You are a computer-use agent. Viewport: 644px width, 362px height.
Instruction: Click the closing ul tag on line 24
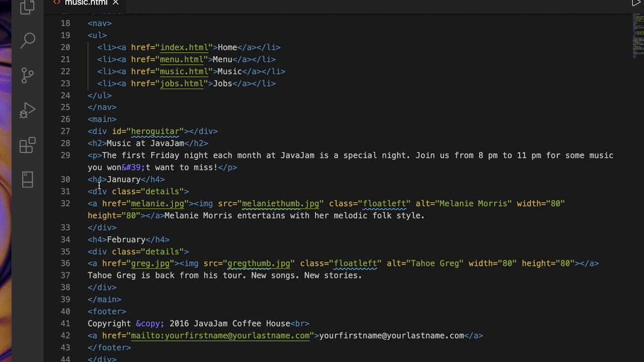click(100, 96)
